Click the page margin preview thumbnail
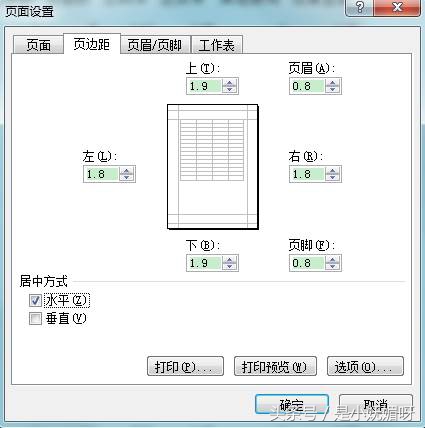Image resolution: width=425 pixels, height=428 pixels. (213, 167)
